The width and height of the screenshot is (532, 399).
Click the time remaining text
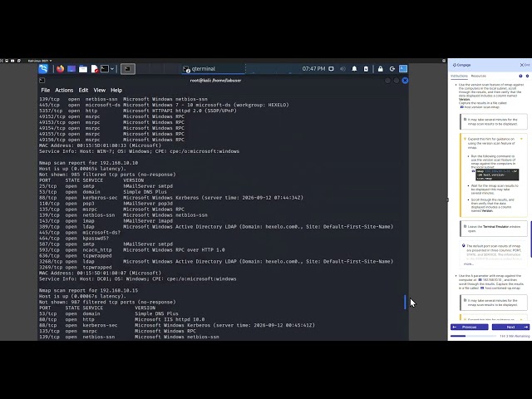tap(515, 336)
